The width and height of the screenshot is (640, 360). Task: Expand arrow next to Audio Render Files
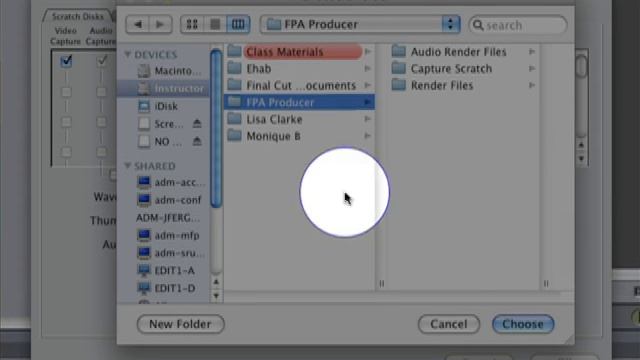532,52
